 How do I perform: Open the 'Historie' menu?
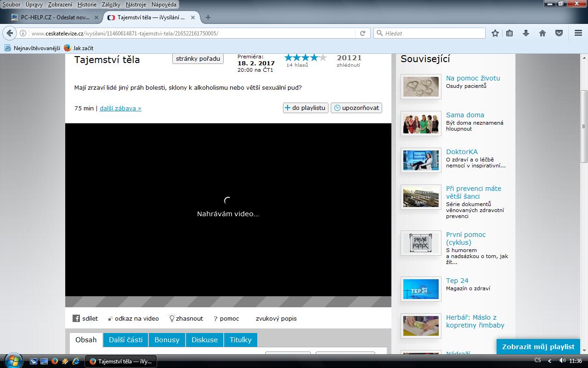point(87,4)
